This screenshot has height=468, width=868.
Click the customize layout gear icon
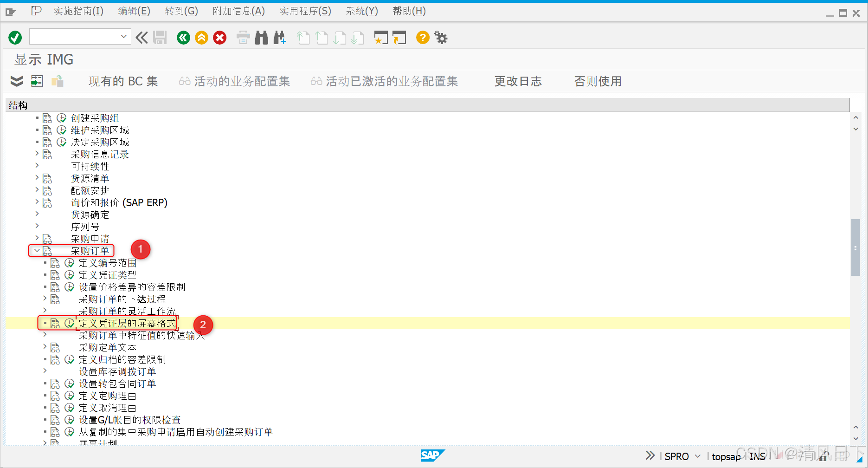click(x=440, y=37)
